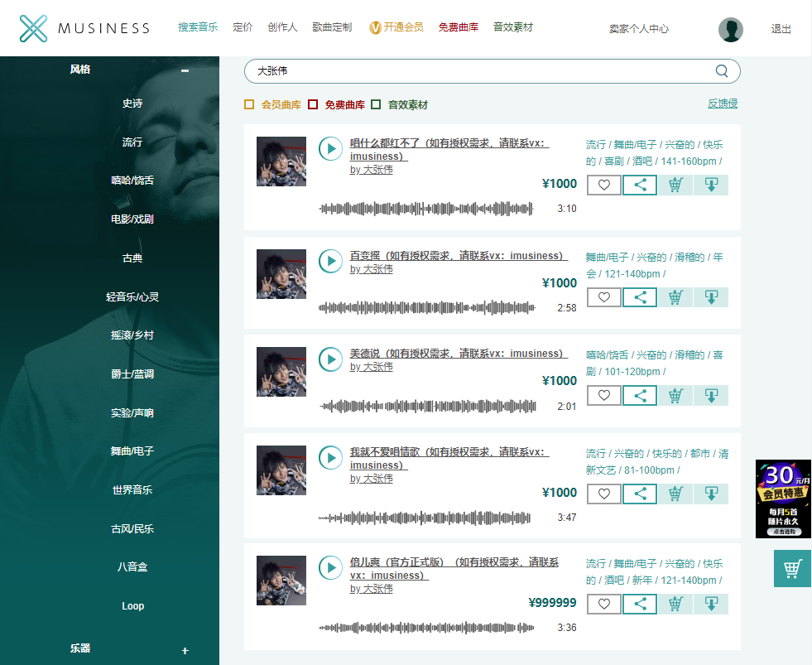Download the song 美德说
Viewport: 812px width, 665px height.
click(x=711, y=396)
